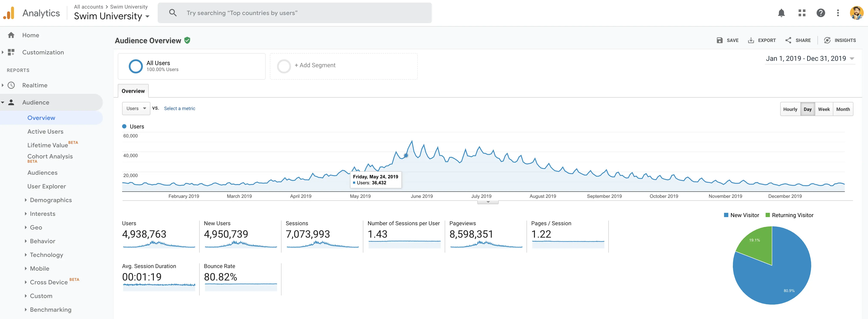Click the INSIGHTS button label
The height and width of the screenshot is (319, 868).
[x=845, y=40]
